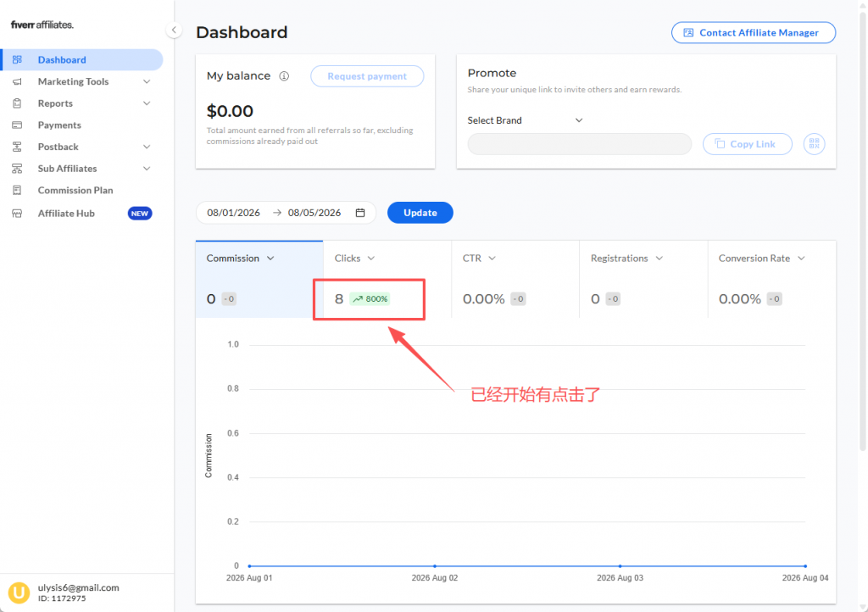868x612 pixels.
Task: Expand the Sub Affiliates submenu chevron
Action: (x=147, y=168)
